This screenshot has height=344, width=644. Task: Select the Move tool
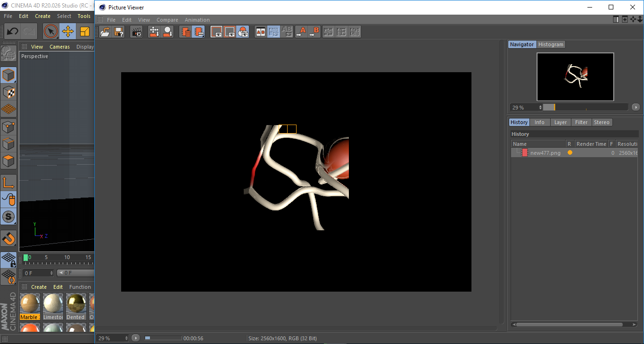click(68, 32)
